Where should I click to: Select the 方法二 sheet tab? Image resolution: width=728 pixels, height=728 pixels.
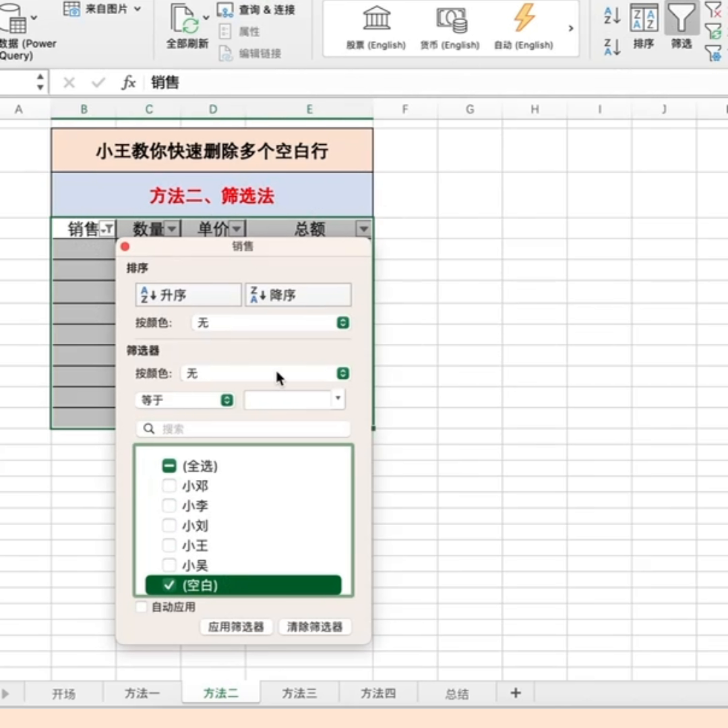[x=220, y=693]
